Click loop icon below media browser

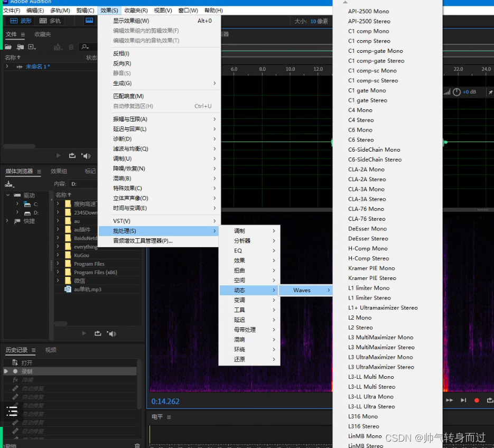point(98,333)
